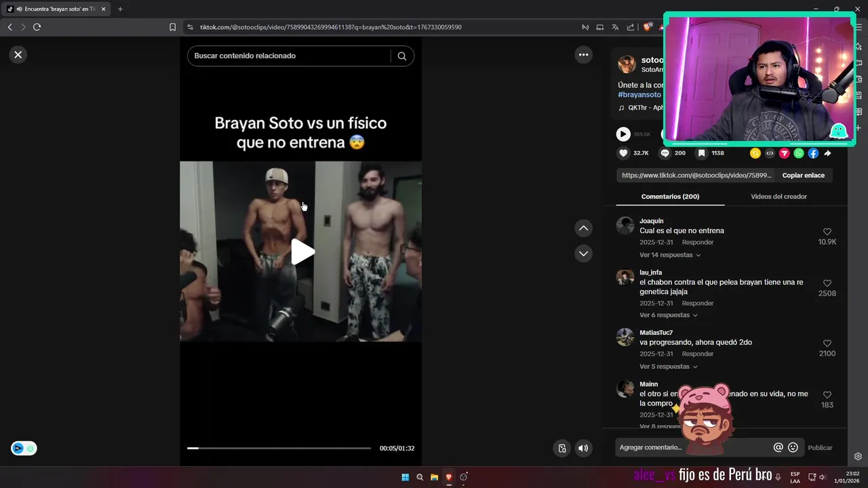Viewport: 868px width, 488px height.
Task: Open the Windows Start menu
Action: tap(405, 477)
